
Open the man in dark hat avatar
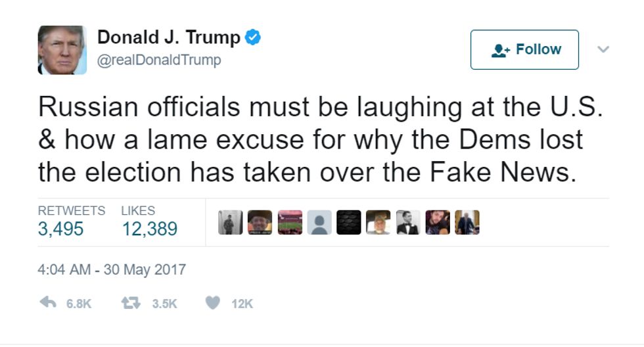coord(260,222)
